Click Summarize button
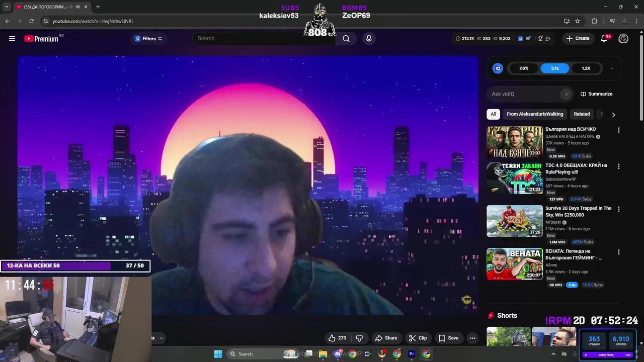Screen dimensions: 644x362 (597, 94)
